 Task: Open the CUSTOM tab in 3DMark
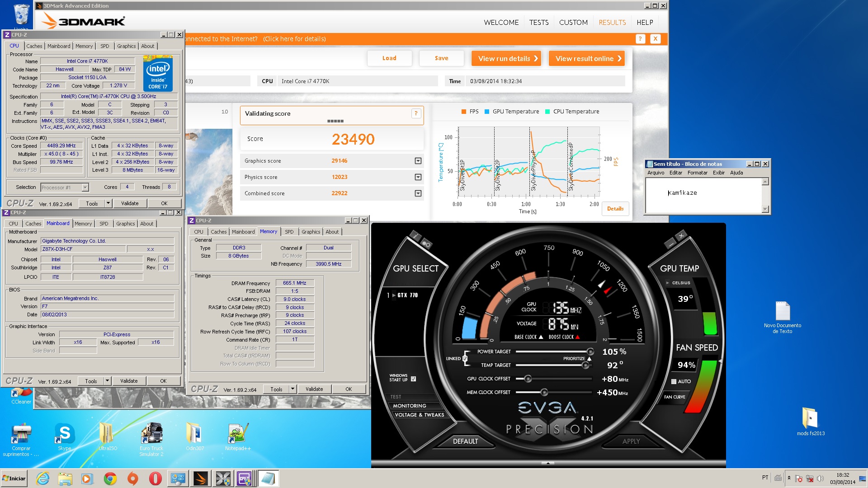coord(573,22)
